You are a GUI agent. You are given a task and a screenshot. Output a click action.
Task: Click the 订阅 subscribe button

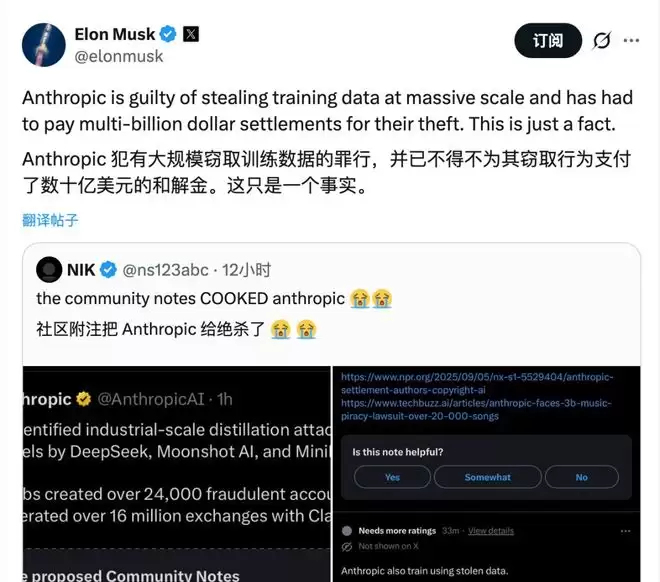click(548, 40)
